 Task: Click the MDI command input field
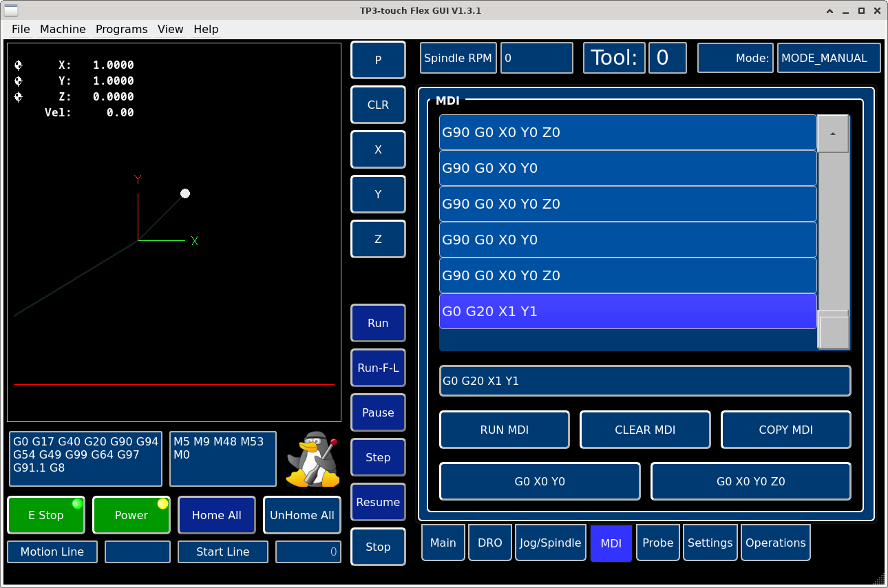point(644,381)
